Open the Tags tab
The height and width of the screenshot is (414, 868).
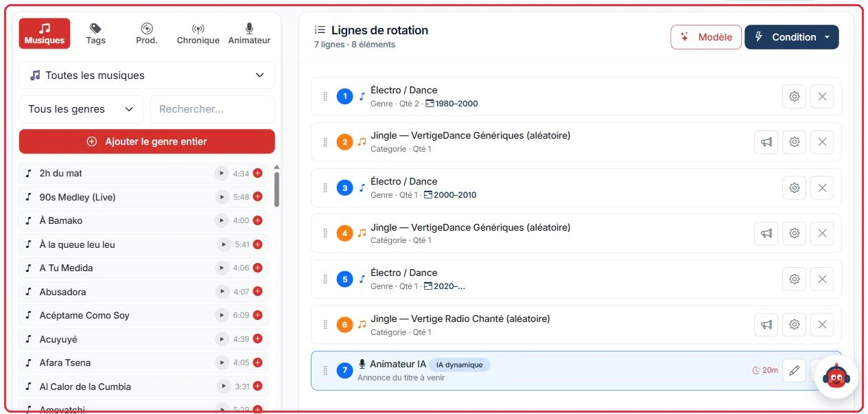96,34
